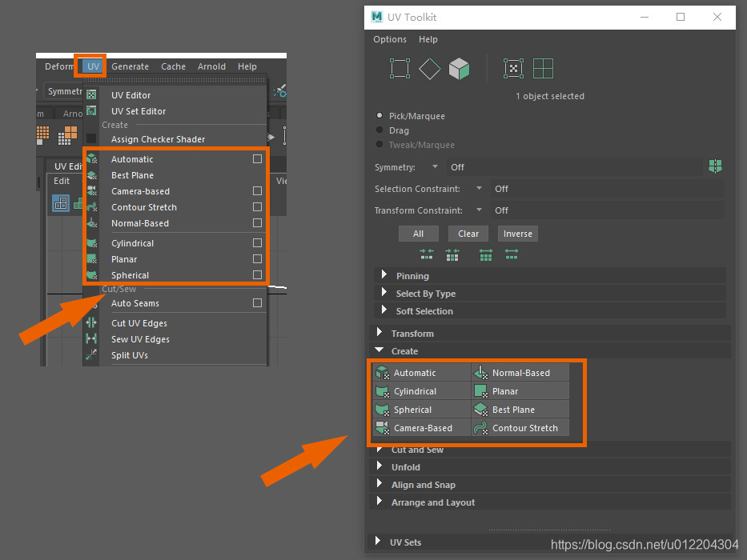Screen dimensions: 747x560
Task: Open the Symmetry dropdown arrow
Action: pos(435,166)
